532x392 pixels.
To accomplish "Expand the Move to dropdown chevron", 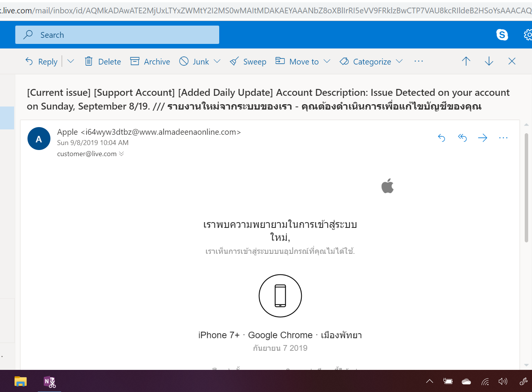I will click(327, 61).
